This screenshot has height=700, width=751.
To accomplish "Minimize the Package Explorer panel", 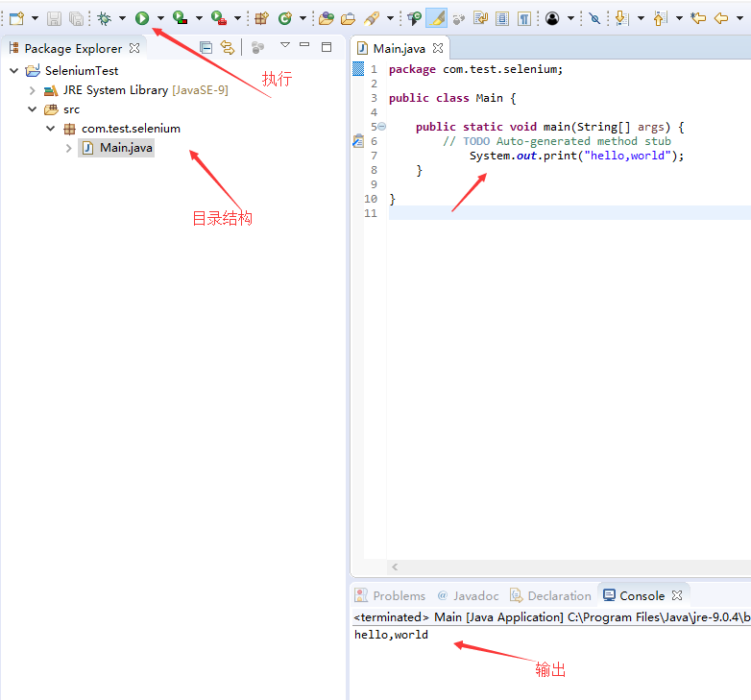I will coord(304,44).
